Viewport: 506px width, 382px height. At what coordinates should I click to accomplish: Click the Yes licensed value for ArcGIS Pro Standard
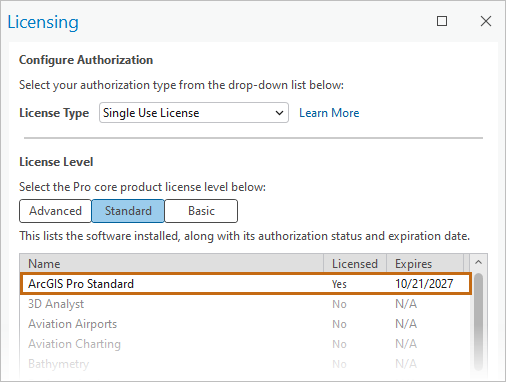pos(339,284)
